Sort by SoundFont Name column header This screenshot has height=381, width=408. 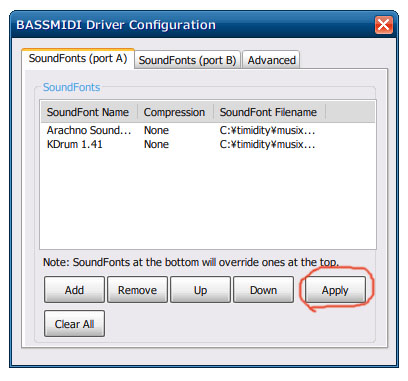(x=89, y=112)
